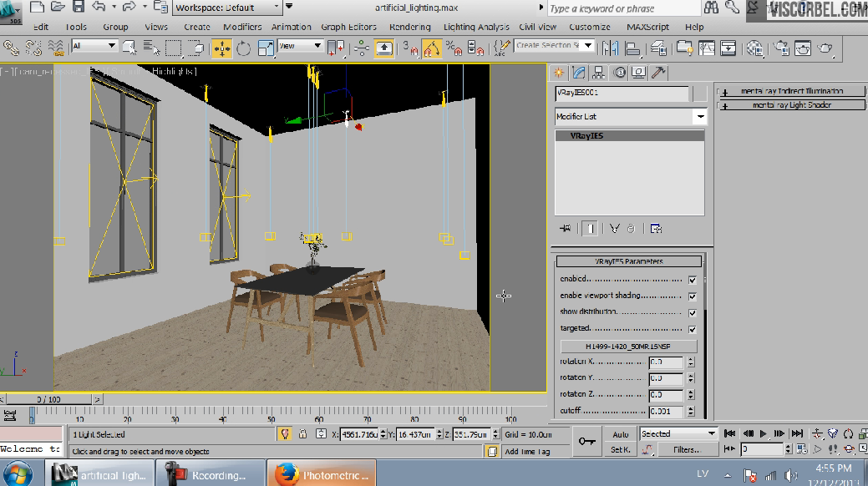This screenshot has height=486, width=868.
Task: Open the Motion command panel tab
Action: (x=619, y=73)
